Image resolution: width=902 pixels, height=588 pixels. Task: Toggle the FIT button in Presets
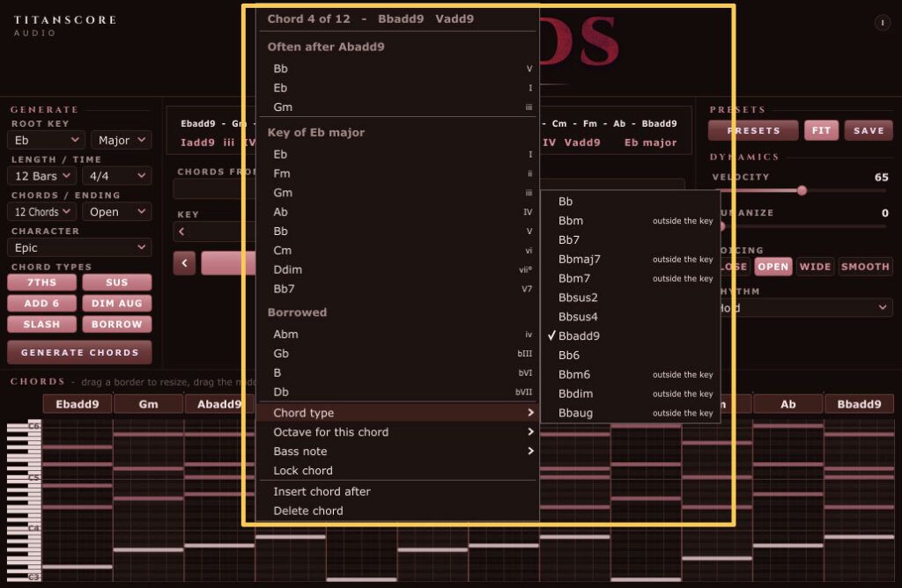pos(821,130)
